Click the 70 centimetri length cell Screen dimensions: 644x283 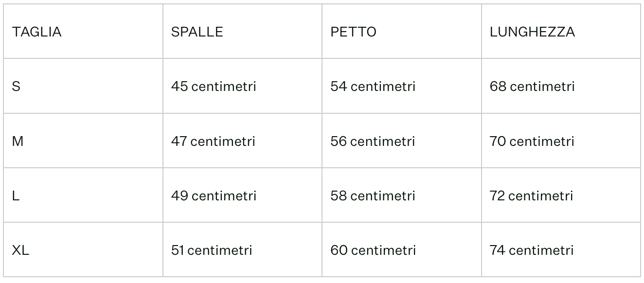(532, 141)
